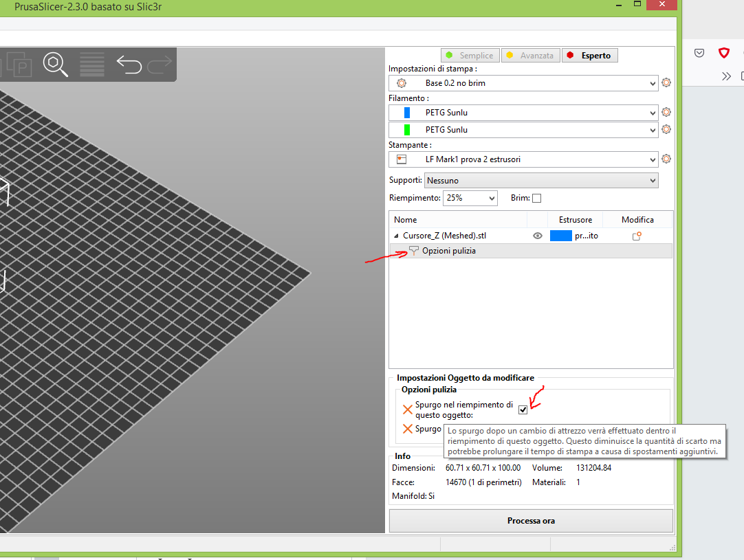Open the blue PETG Sunlu filament dropdown
Image resolution: width=744 pixels, height=560 pixels.
point(523,113)
